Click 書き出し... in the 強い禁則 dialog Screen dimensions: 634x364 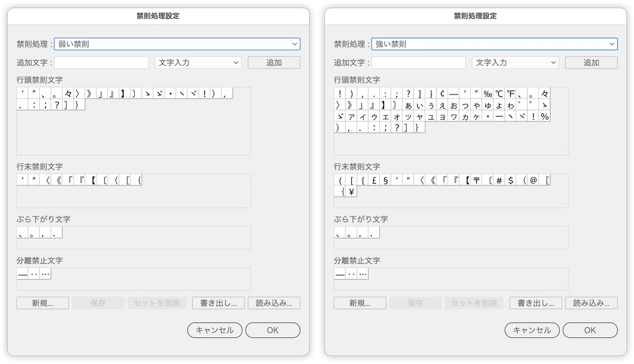(x=536, y=303)
